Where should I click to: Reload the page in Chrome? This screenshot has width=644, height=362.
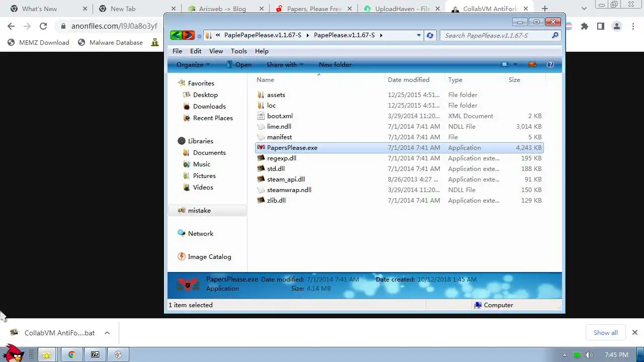click(43, 26)
